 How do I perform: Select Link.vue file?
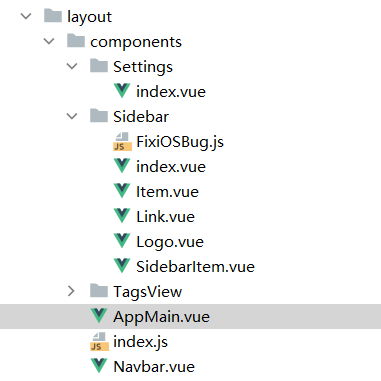pos(165,217)
